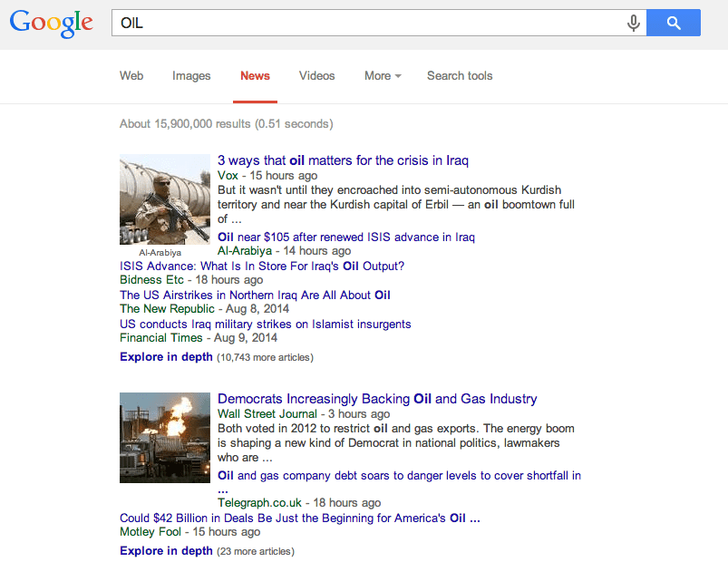Click Explore in depth (10,743 more articles)
This screenshot has width=728, height=562.
(x=217, y=357)
